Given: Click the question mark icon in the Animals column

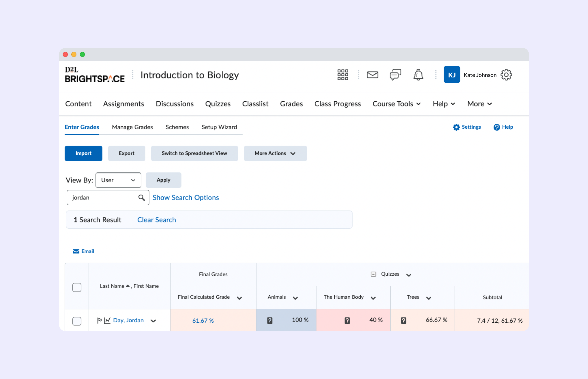Looking at the screenshot, I should 270,320.
